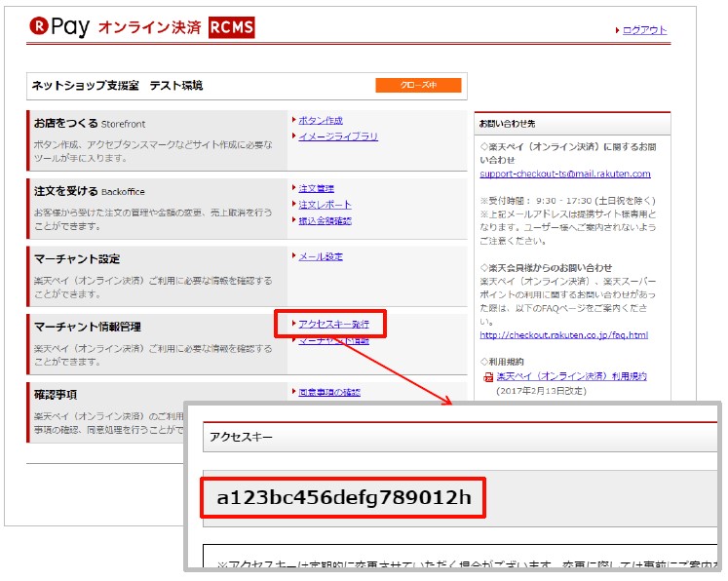Open 楽天ペイ(オンライン決済)利用規約 link
The width and height of the screenshot is (728, 581).
(571, 376)
